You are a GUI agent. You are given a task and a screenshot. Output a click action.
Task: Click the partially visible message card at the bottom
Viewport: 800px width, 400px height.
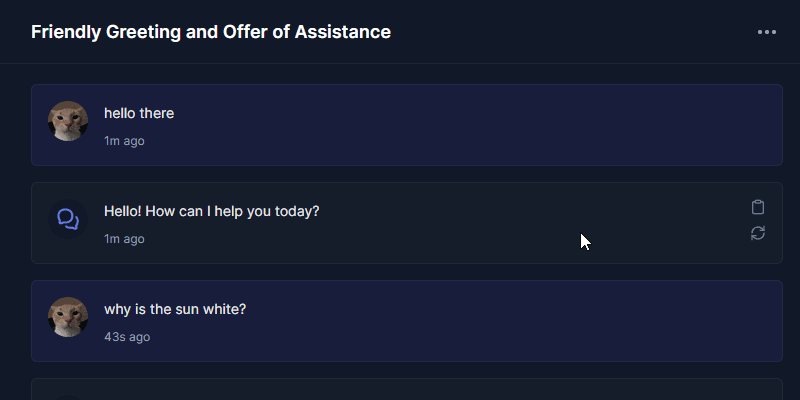click(x=407, y=389)
